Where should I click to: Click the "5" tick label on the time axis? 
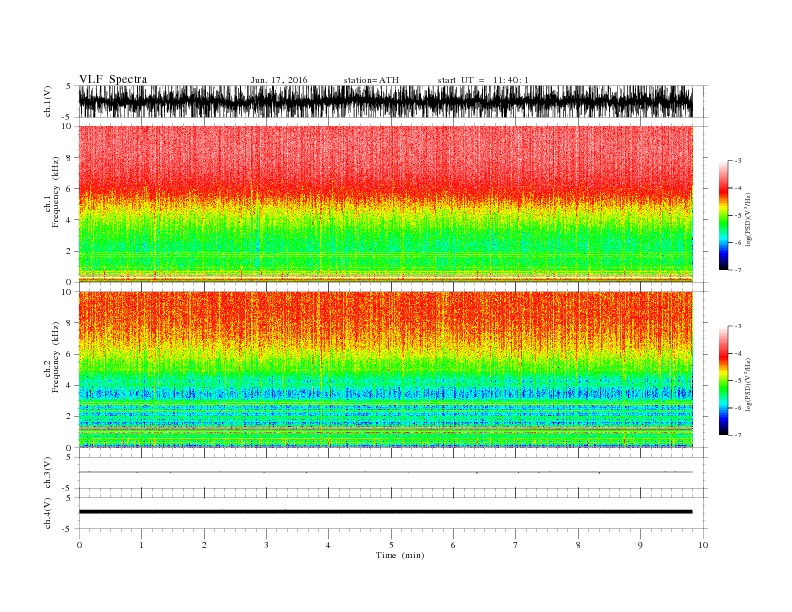click(391, 545)
